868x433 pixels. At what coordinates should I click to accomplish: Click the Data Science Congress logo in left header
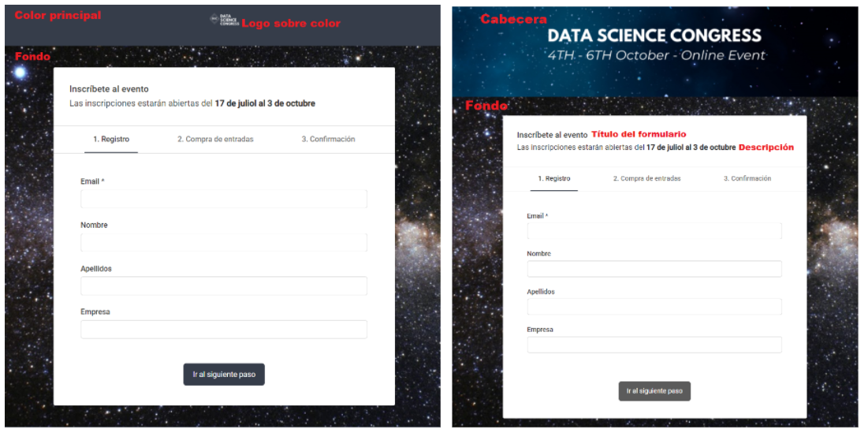(225, 20)
